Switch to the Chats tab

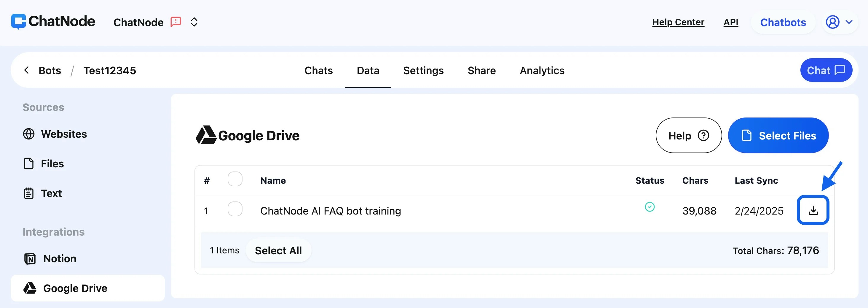click(318, 71)
